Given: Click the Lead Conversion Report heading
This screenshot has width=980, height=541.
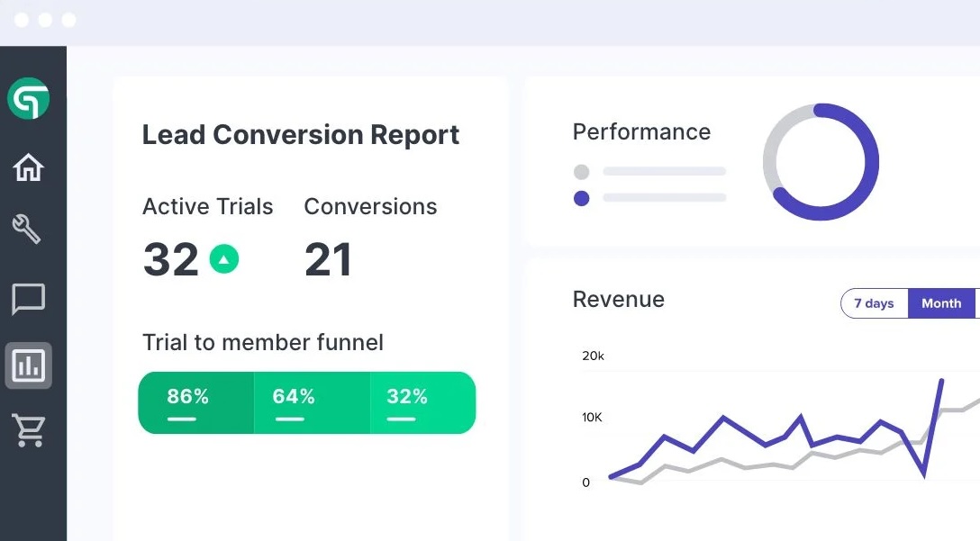Looking at the screenshot, I should [x=301, y=135].
